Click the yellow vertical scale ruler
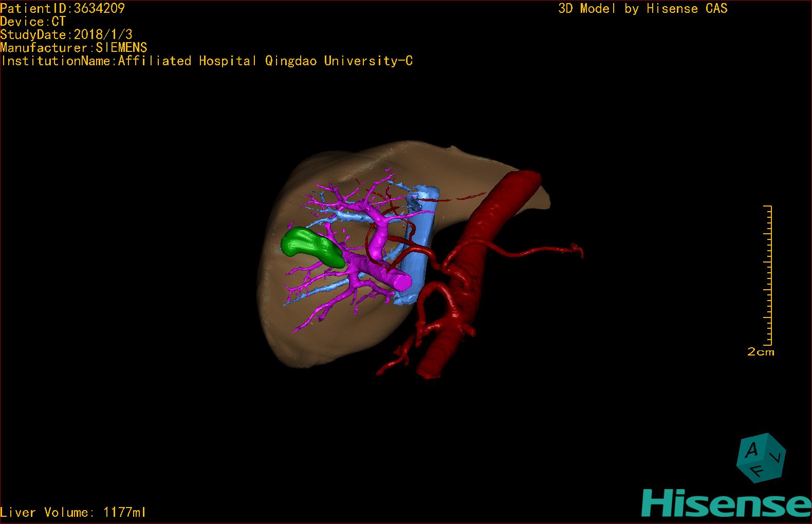Screen dimensions: 812x524 (x=769, y=275)
